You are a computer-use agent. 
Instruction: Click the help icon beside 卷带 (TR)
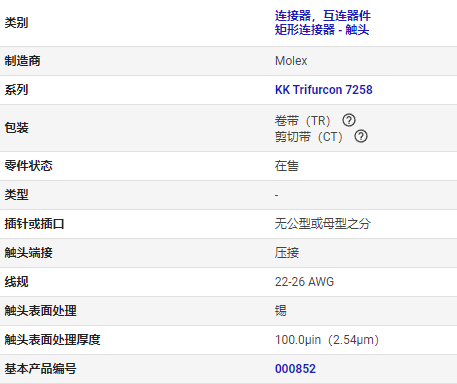349,120
